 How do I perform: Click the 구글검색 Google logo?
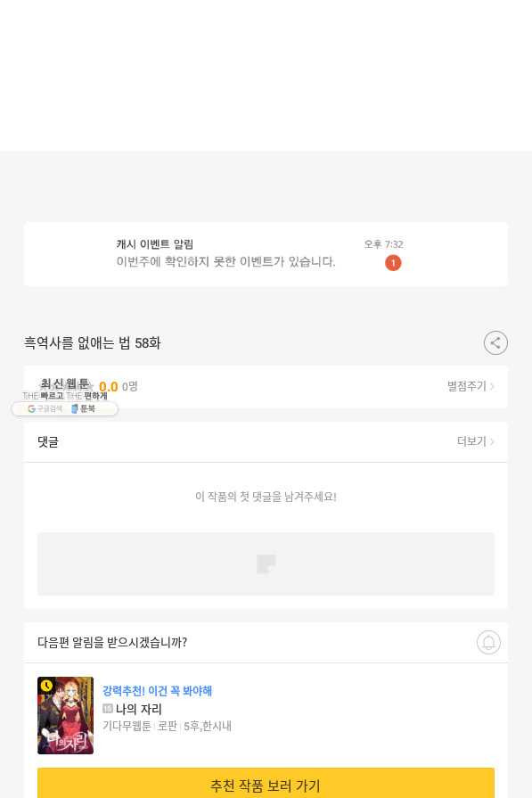(31, 408)
